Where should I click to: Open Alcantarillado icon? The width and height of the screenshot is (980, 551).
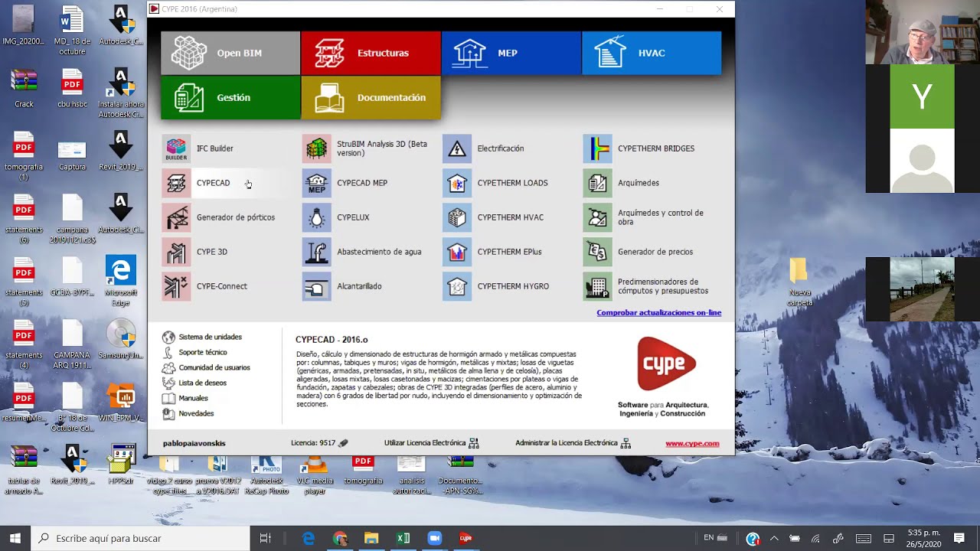click(x=316, y=286)
